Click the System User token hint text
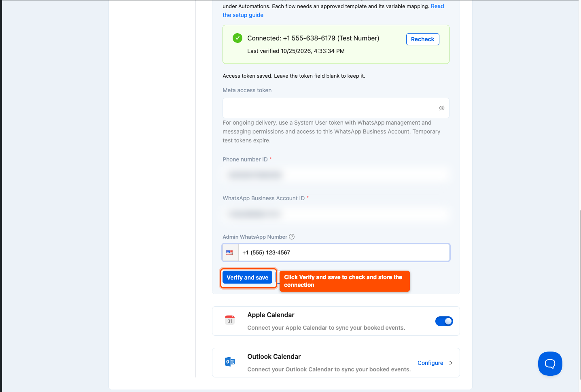 (x=331, y=131)
